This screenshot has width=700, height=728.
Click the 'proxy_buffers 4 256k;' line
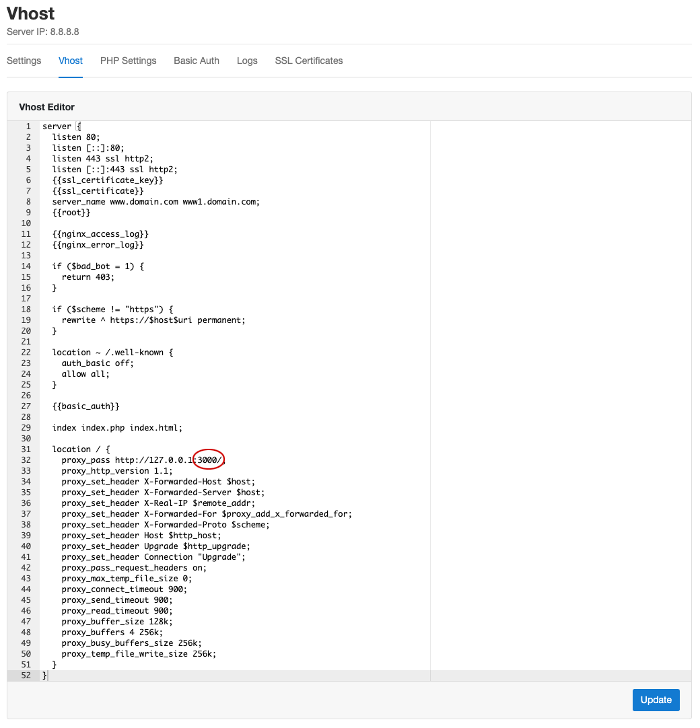tap(112, 632)
